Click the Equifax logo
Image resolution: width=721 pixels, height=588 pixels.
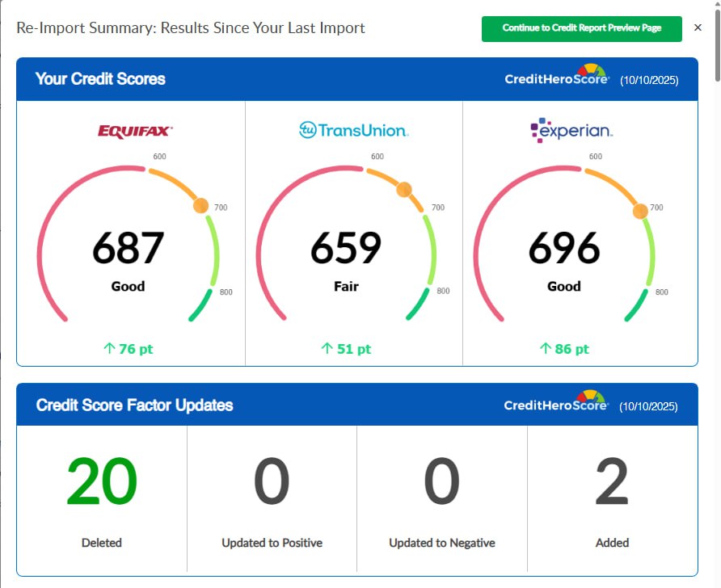[x=135, y=132]
